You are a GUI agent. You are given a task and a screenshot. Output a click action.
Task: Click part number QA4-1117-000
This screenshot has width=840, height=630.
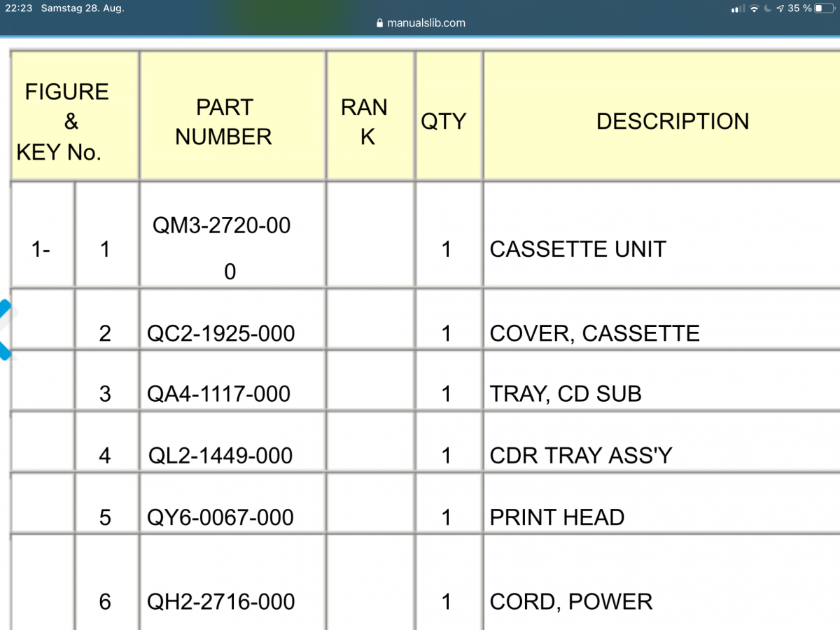pyautogui.click(x=218, y=395)
